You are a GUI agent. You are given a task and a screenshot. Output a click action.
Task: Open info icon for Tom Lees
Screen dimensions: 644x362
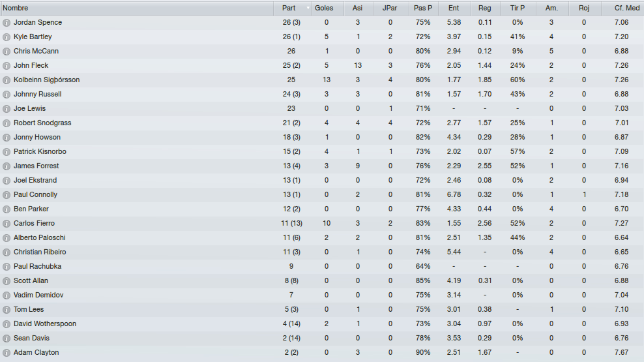pos(6,309)
